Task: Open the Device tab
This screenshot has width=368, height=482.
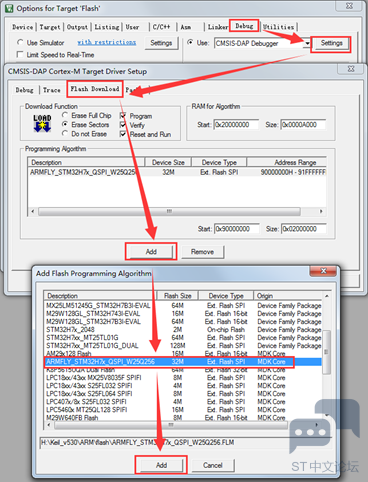Action: pos(22,27)
